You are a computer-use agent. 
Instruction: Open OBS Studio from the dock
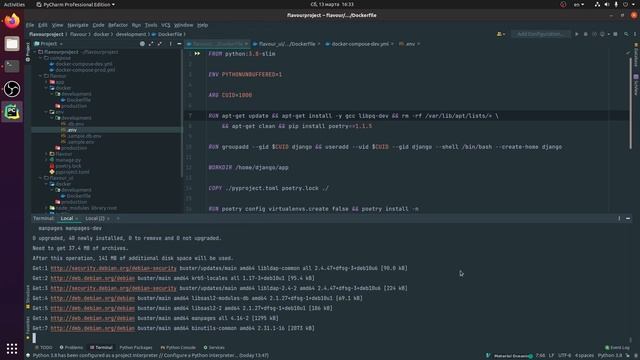pyautogui.click(x=12, y=89)
